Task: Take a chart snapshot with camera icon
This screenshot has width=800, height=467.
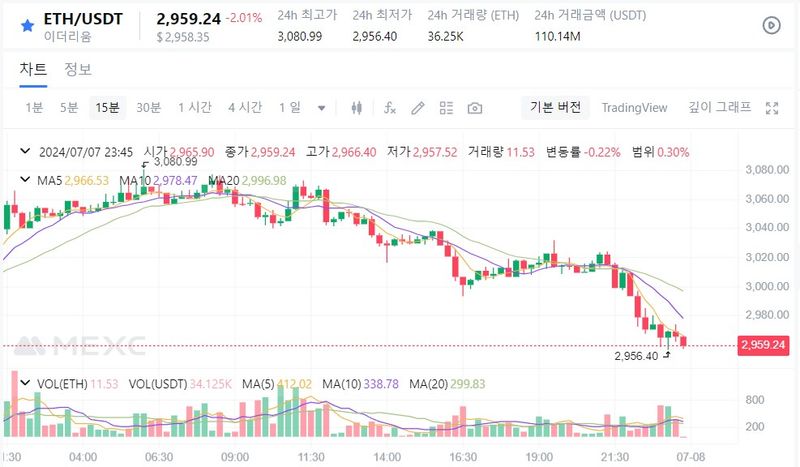Action: click(475, 108)
